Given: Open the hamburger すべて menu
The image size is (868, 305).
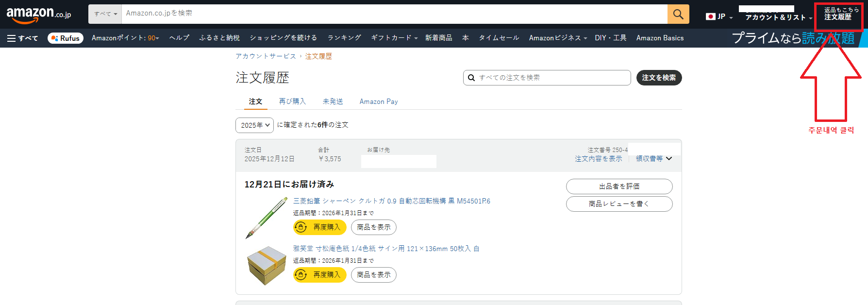Looking at the screenshot, I should pyautogui.click(x=22, y=38).
